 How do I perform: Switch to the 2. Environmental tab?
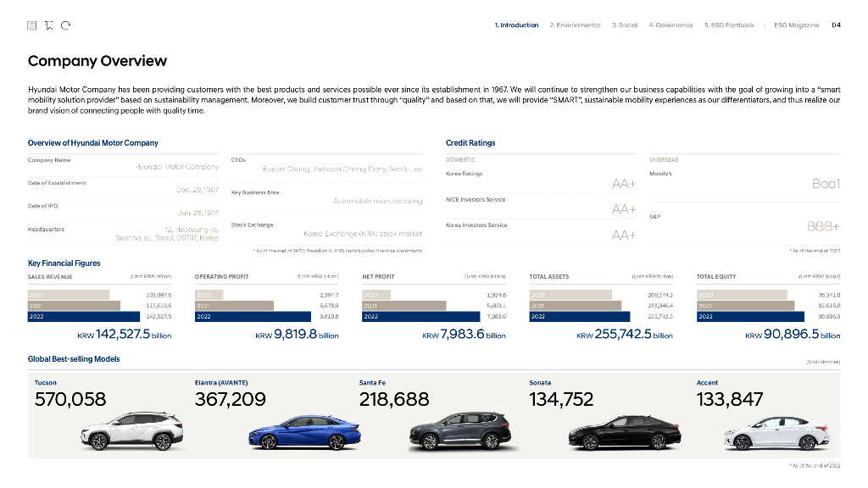coord(575,25)
